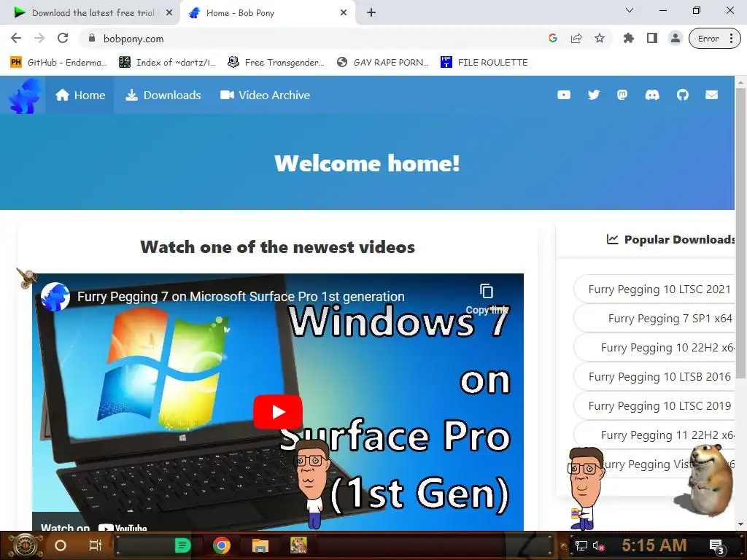747x560 pixels.
Task: Bookmark this page with the star icon
Action: (600, 38)
